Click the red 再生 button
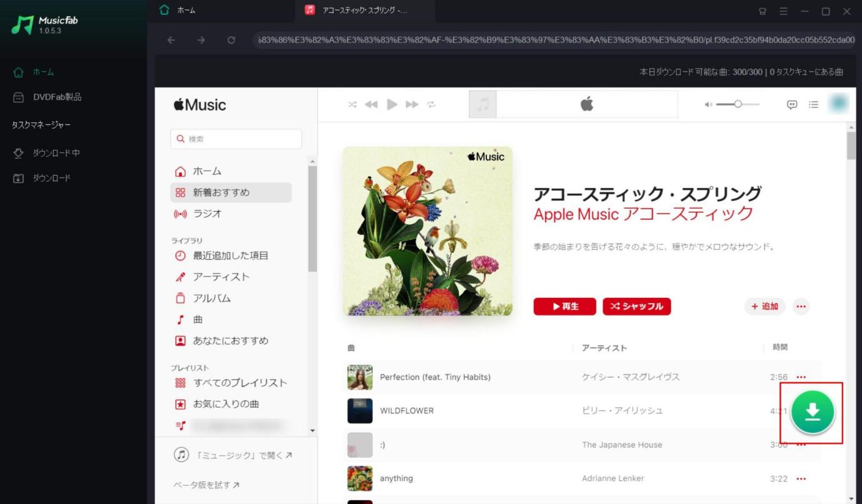 [564, 306]
